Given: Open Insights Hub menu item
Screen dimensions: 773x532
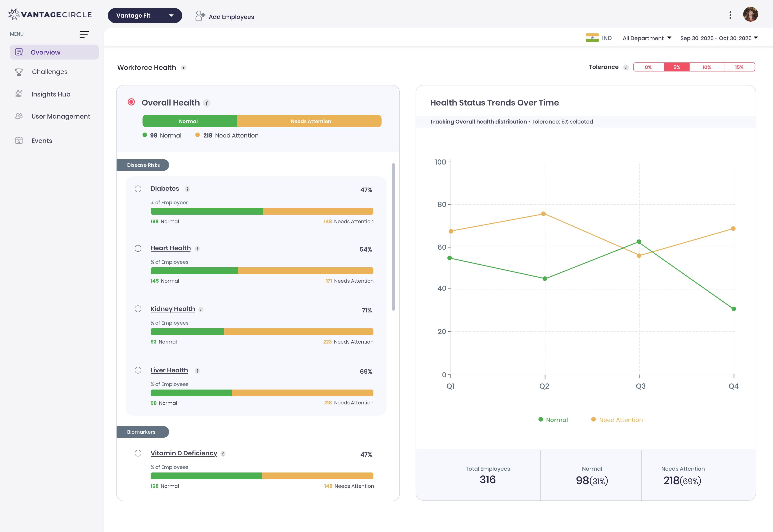Looking at the screenshot, I should pos(51,94).
